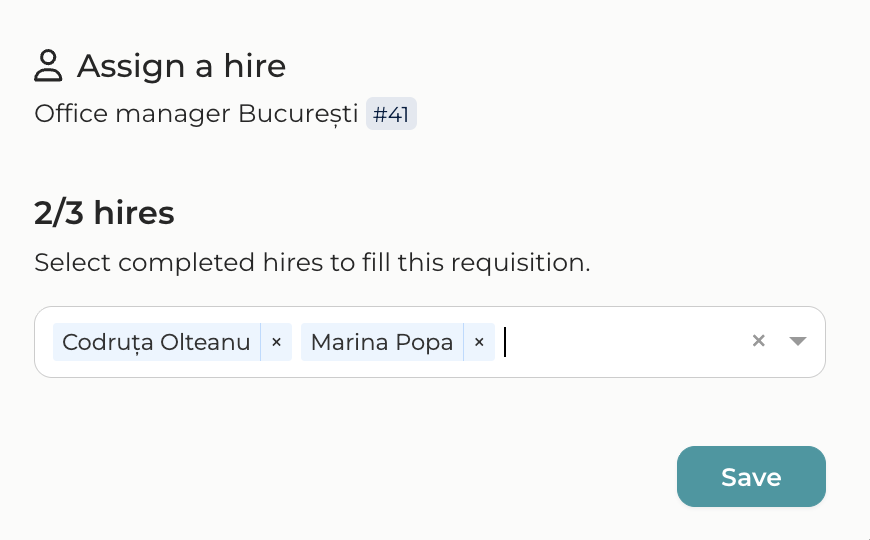Select the Marina Popa chip label
The image size is (870, 540).
coord(381,342)
